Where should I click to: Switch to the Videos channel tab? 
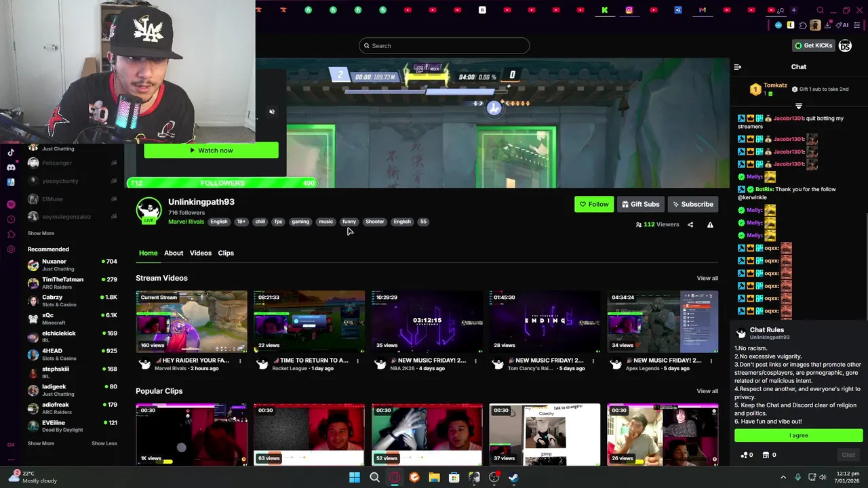(x=201, y=253)
